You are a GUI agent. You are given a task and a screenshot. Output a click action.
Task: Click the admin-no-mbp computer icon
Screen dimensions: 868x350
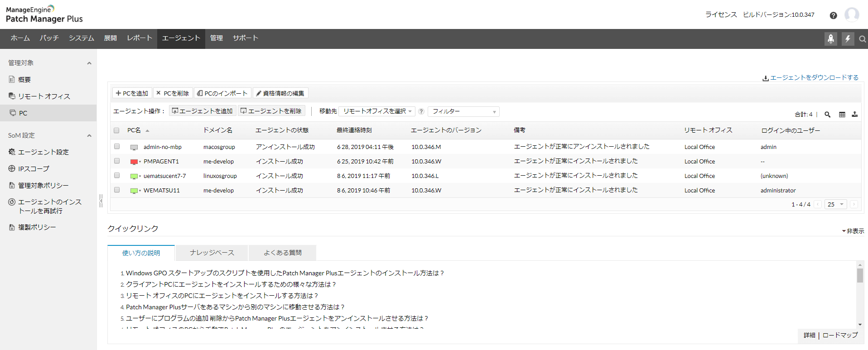pos(134,147)
